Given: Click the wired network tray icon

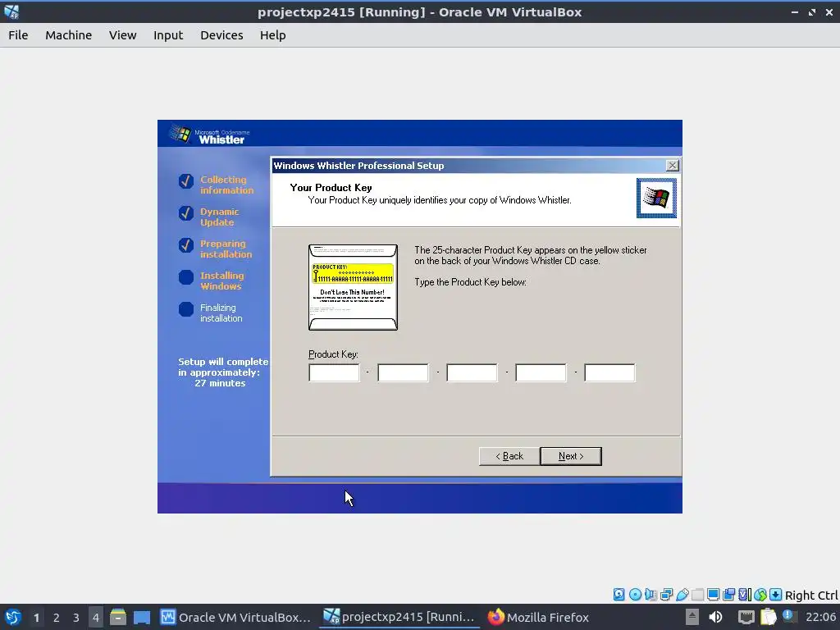Looking at the screenshot, I should [746, 618].
